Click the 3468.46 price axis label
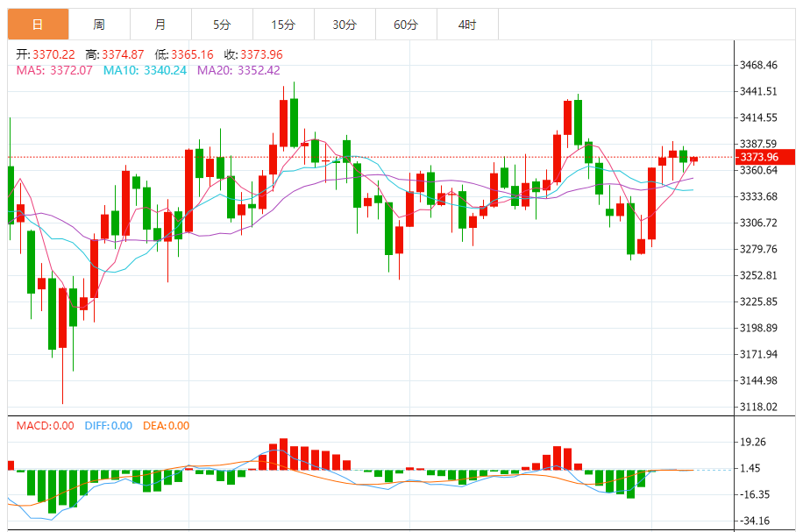 [x=758, y=65]
